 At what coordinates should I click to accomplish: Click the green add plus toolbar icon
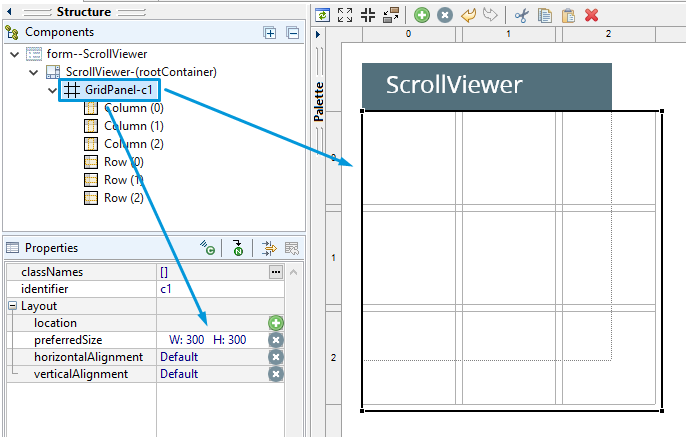coord(422,15)
